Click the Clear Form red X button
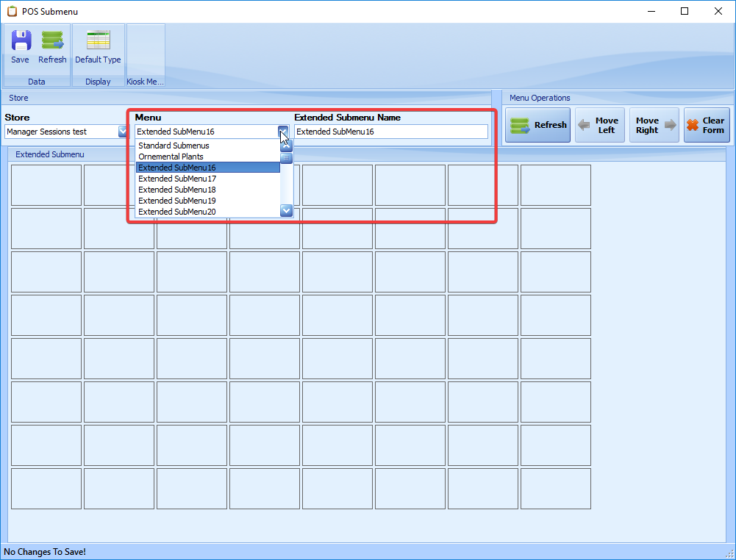736x560 pixels. click(706, 126)
